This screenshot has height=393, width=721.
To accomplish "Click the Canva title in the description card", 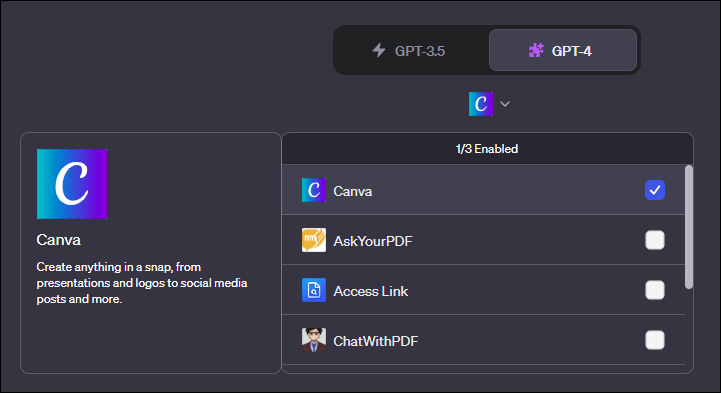I will (58, 240).
